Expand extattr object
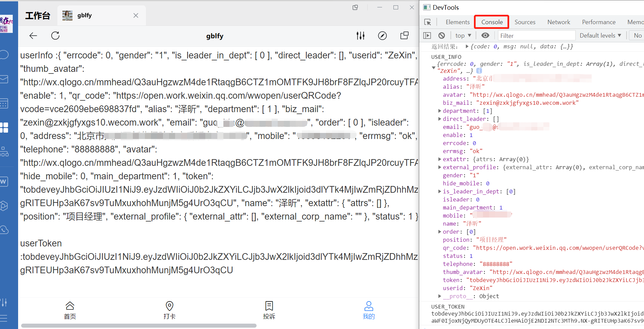The width and height of the screenshot is (644, 329). coord(440,159)
